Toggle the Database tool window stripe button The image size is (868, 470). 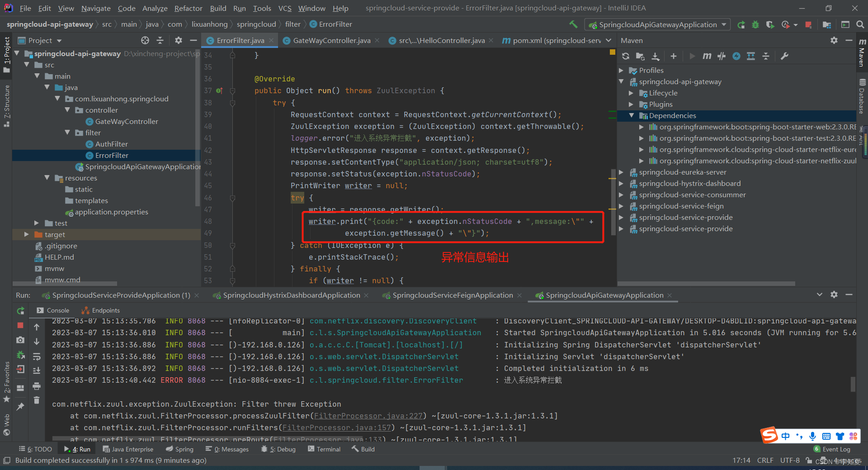(x=862, y=96)
